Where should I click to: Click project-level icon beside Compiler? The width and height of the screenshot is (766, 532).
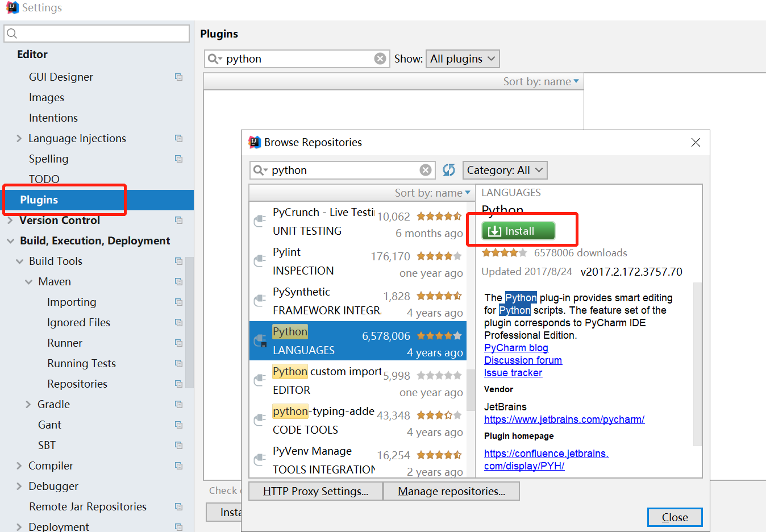tap(179, 465)
